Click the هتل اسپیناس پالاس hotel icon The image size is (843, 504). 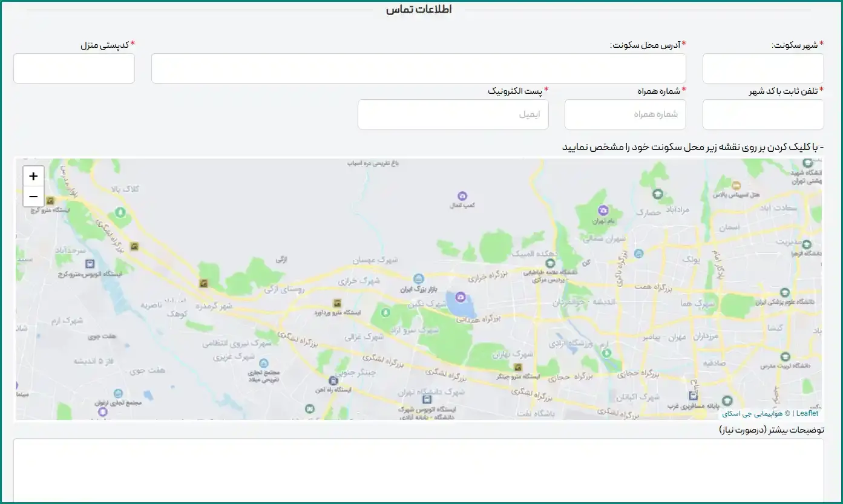pyautogui.click(x=736, y=185)
